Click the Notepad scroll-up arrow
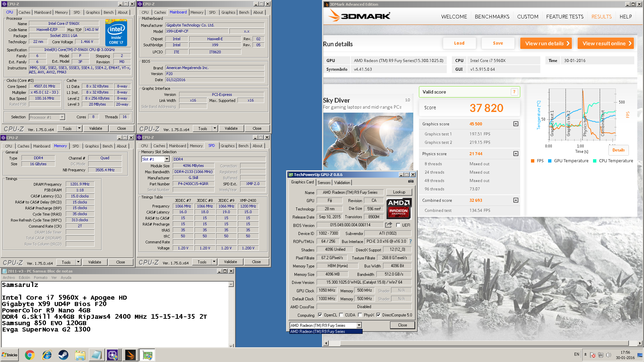The width and height of the screenshot is (644, 362). coord(231,284)
